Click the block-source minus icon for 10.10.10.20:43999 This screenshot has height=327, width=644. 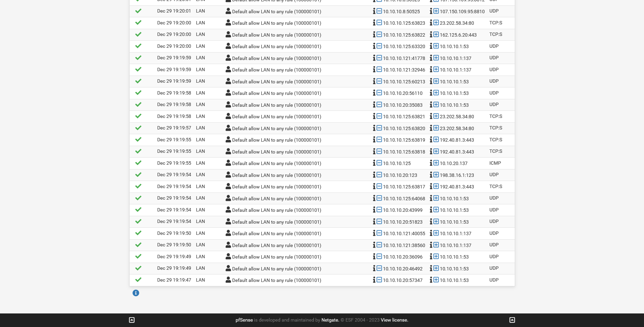tap(379, 210)
